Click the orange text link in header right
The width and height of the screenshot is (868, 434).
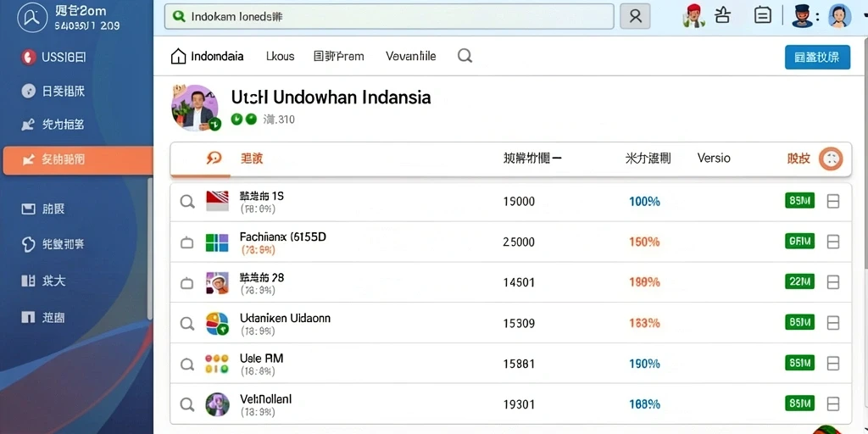(798, 159)
